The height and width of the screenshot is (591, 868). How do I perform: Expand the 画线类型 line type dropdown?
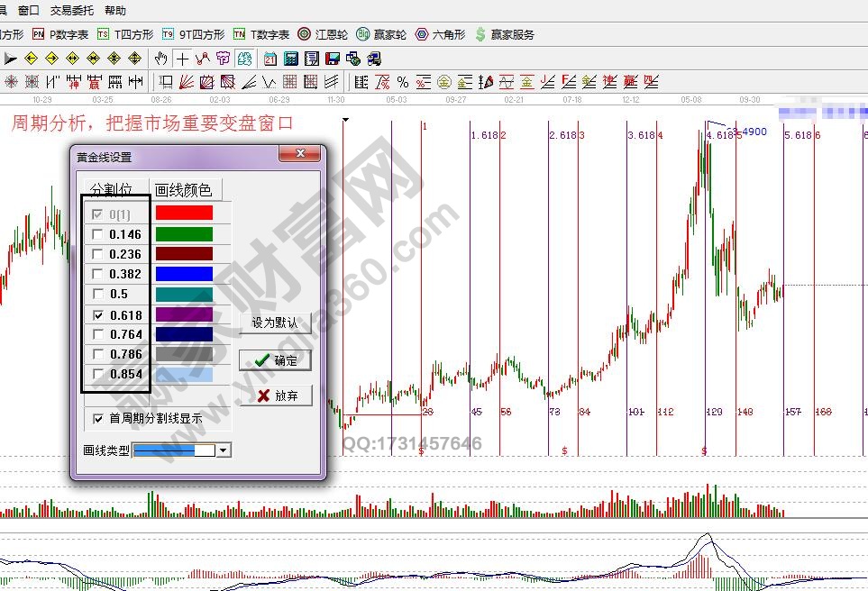[x=223, y=450]
